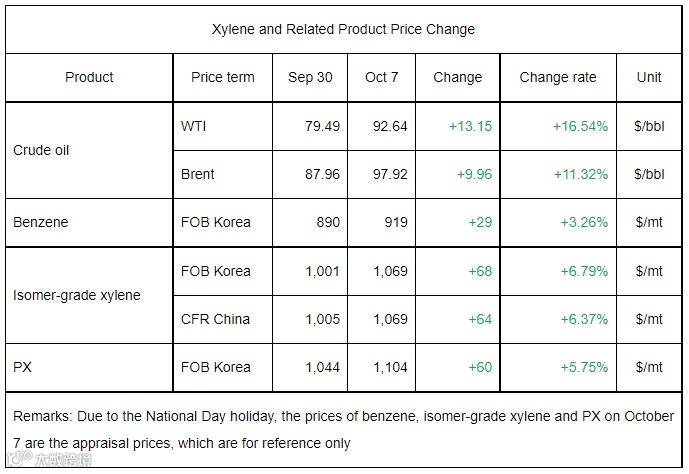Select the Price term column header
Screen dimensions: 689x474
tap(222, 77)
